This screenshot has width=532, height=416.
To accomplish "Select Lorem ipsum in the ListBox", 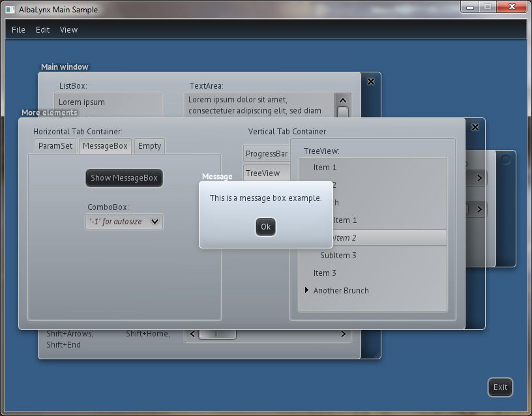I will 81,102.
